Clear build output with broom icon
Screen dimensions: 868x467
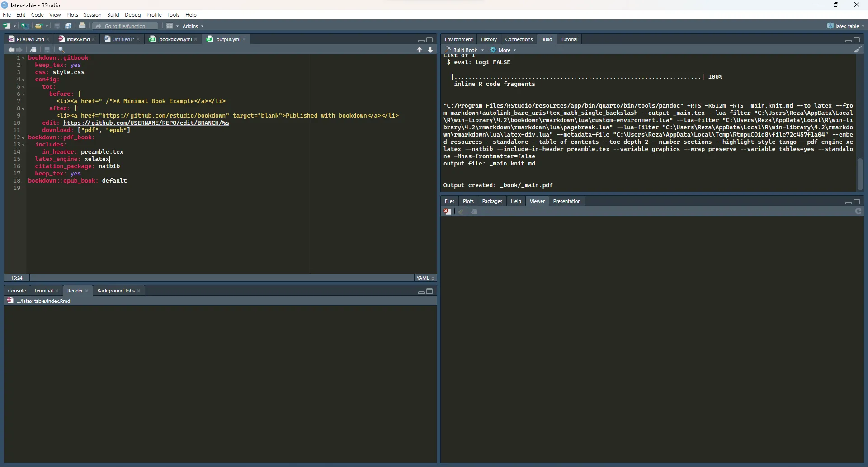click(x=858, y=50)
